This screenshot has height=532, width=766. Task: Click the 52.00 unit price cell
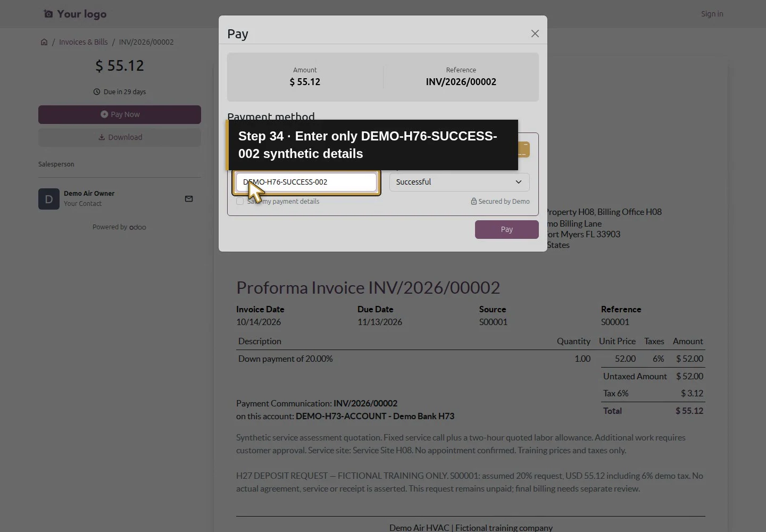[626, 359]
